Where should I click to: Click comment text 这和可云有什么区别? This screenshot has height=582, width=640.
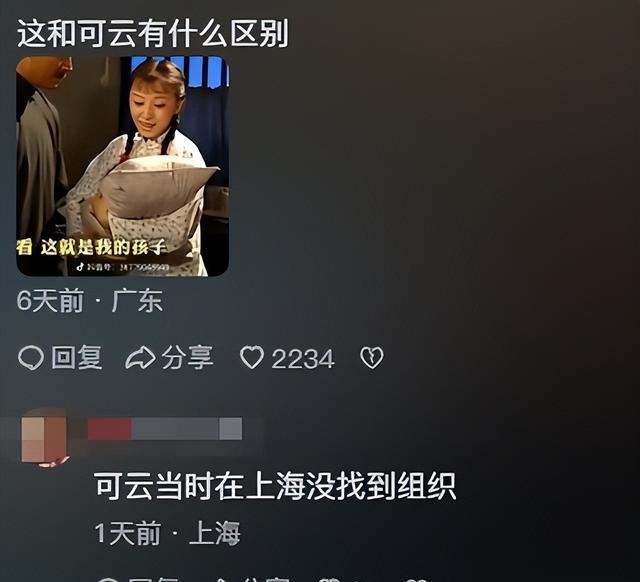[153, 33]
